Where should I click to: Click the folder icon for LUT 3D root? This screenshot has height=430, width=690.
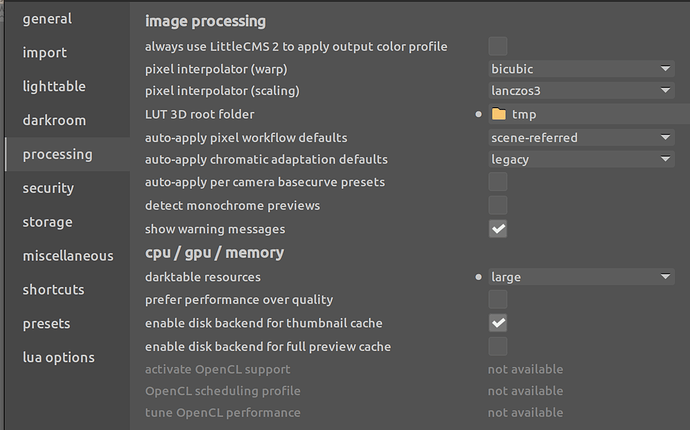point(498,114)
